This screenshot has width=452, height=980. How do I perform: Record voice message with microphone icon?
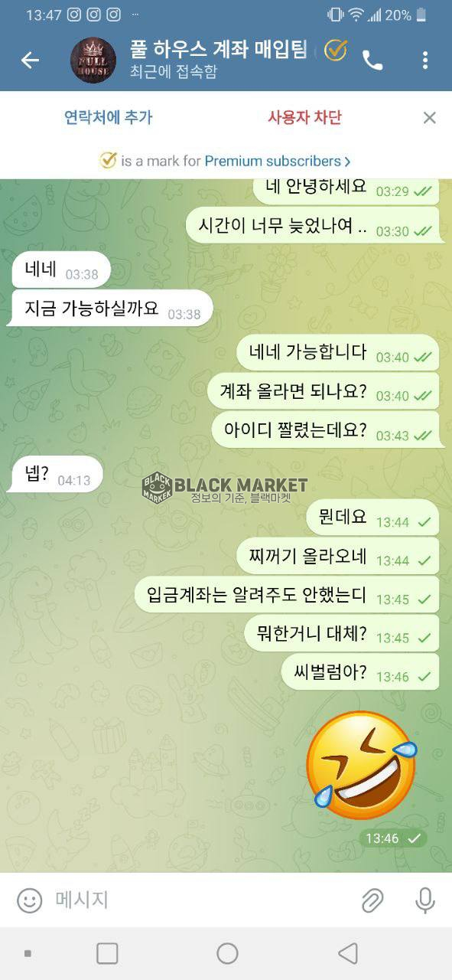[x=425, y=900]
